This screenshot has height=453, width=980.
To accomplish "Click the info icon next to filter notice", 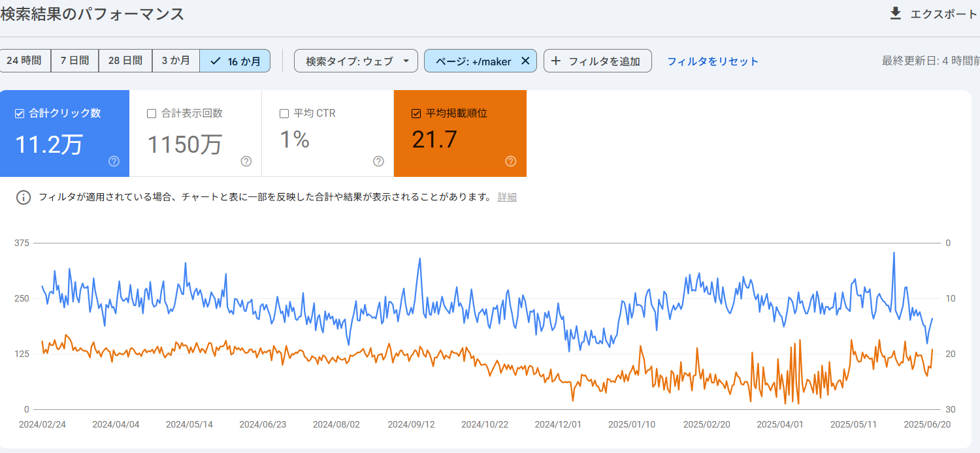I will [24, 196].
